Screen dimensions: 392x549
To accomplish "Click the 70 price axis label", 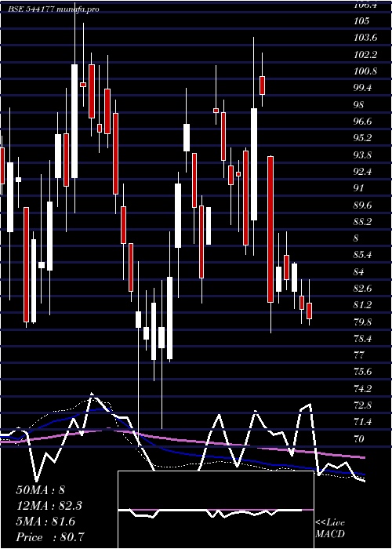I will 359,438.
